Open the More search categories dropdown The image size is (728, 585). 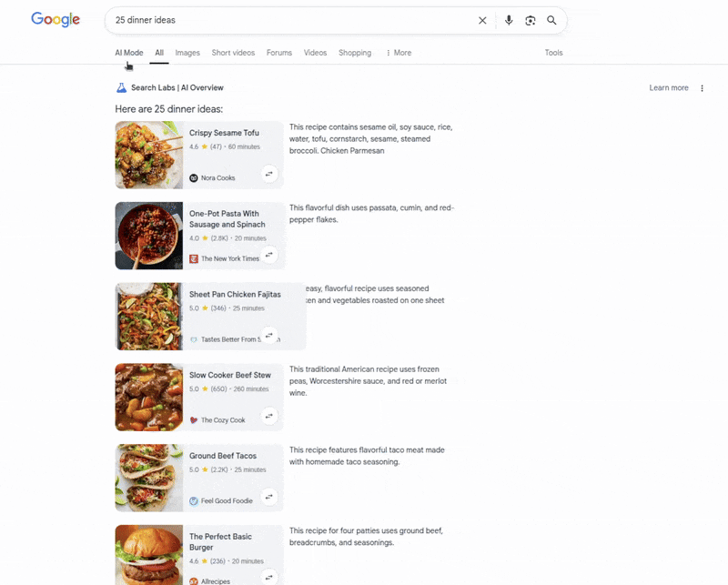[399, 53]
